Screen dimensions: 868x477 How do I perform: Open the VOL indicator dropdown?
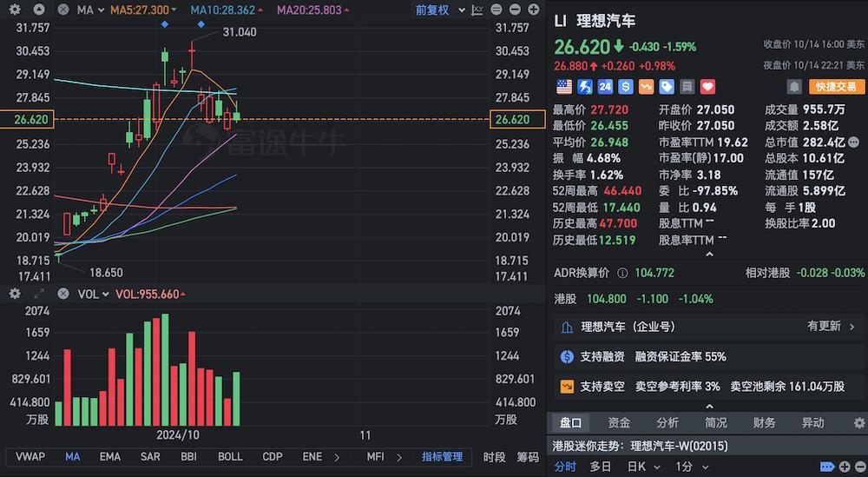coord(93,295)
